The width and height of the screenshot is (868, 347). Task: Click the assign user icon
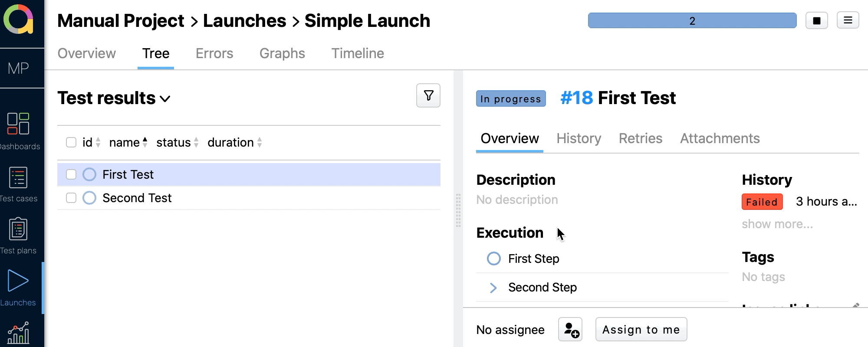570,329
